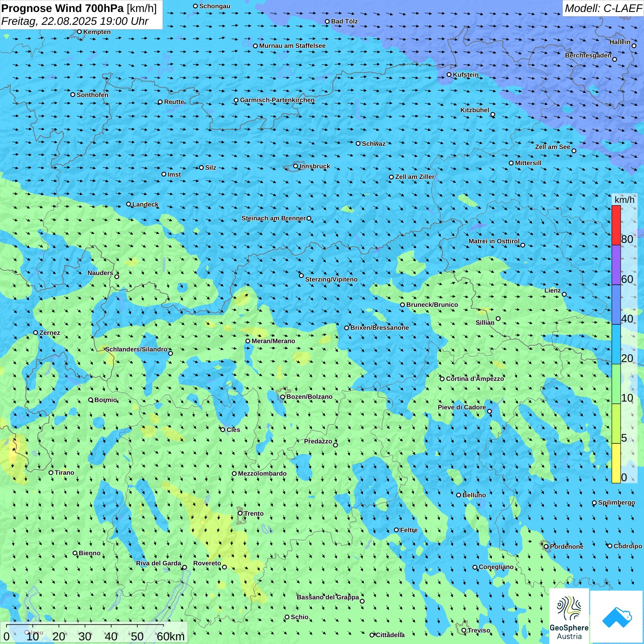Click the Nauders label
Screen dimensions: 644x644
(x=100, y=273)
